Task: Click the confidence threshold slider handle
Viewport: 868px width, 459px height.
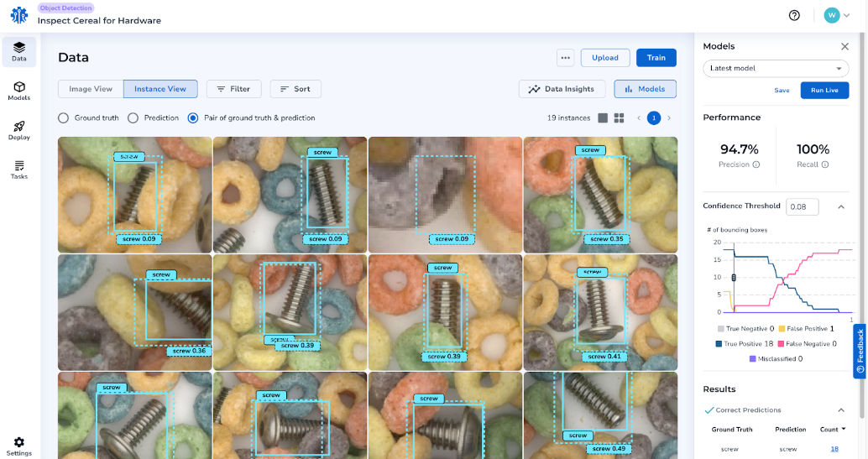Action: [x=734, y=278]
